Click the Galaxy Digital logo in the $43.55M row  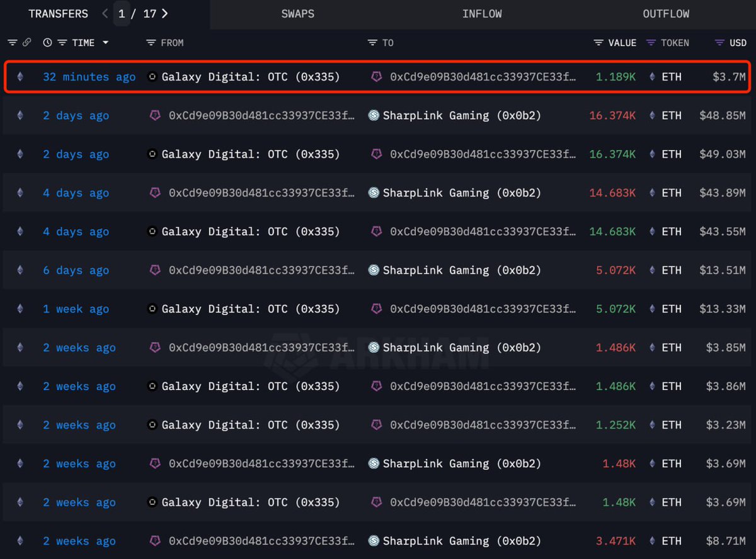pos(152,231)
